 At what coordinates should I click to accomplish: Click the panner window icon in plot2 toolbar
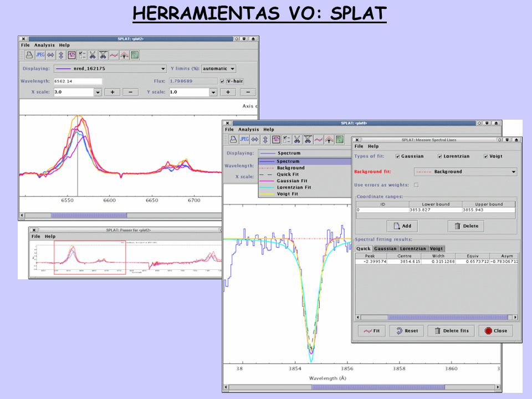click(x=71, y=55)
